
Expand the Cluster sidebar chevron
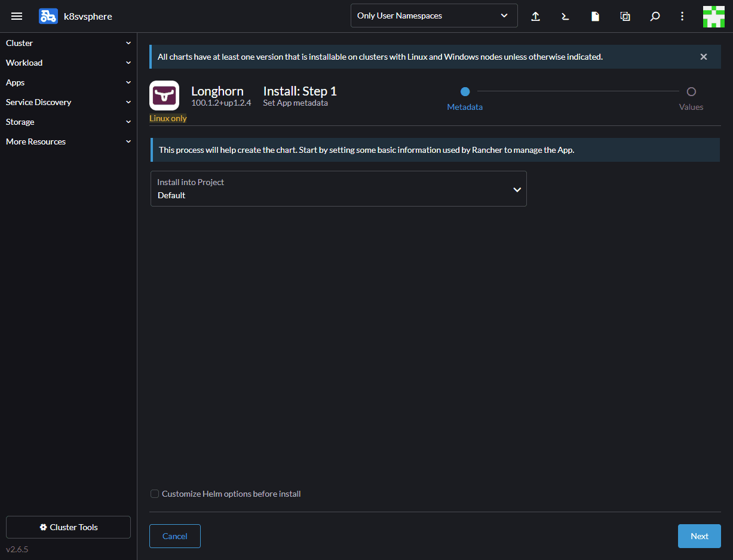tap(128, 43)
